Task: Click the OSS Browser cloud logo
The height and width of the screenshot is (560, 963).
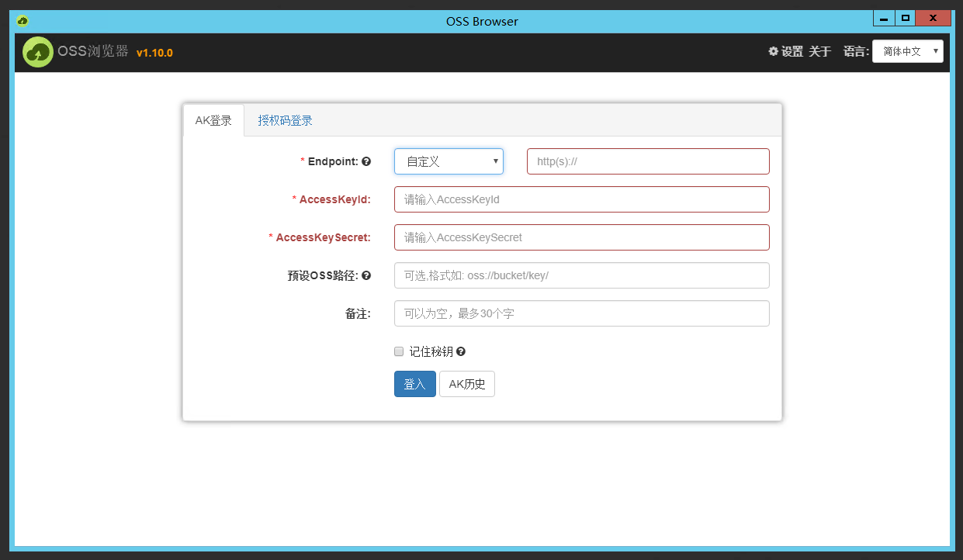Action: coord(37,53)
